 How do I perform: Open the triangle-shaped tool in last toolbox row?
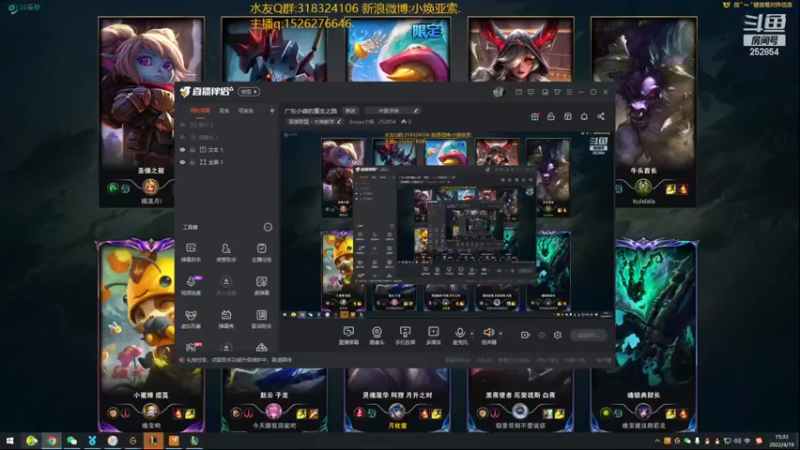pos(261,347)
